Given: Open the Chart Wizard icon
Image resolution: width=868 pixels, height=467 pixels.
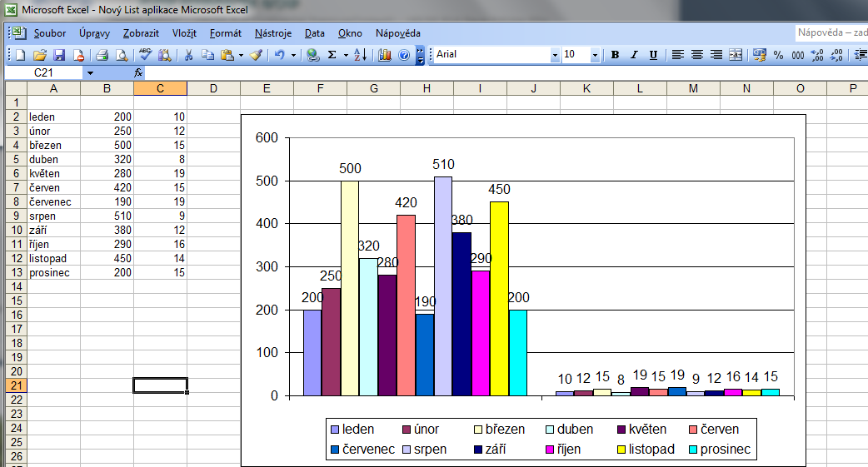Looking at the screenshot, I should click(384, 55).
